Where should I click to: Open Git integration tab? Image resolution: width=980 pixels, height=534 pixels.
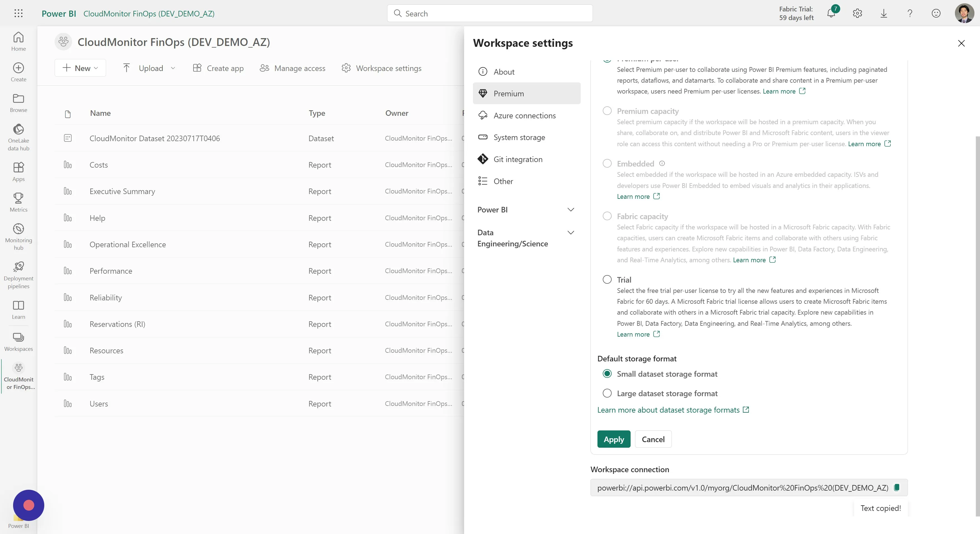click(x=526, y=159)
